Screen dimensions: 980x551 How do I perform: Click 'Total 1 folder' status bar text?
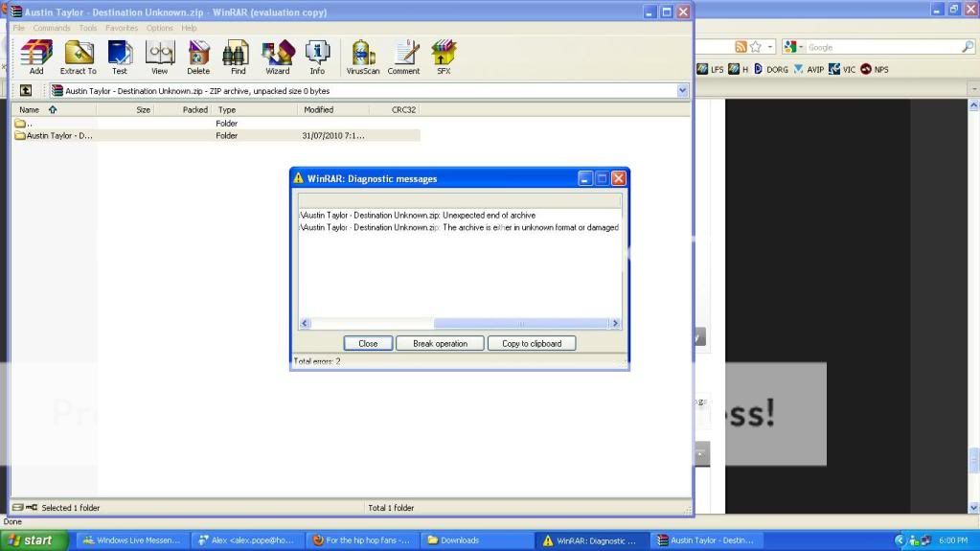point(391,508)
